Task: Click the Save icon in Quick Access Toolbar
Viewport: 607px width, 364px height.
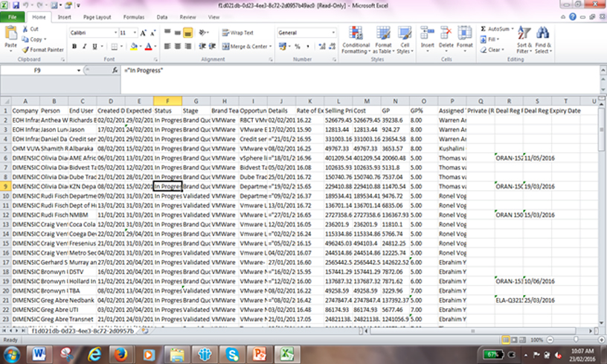Action: coord(16,5)
